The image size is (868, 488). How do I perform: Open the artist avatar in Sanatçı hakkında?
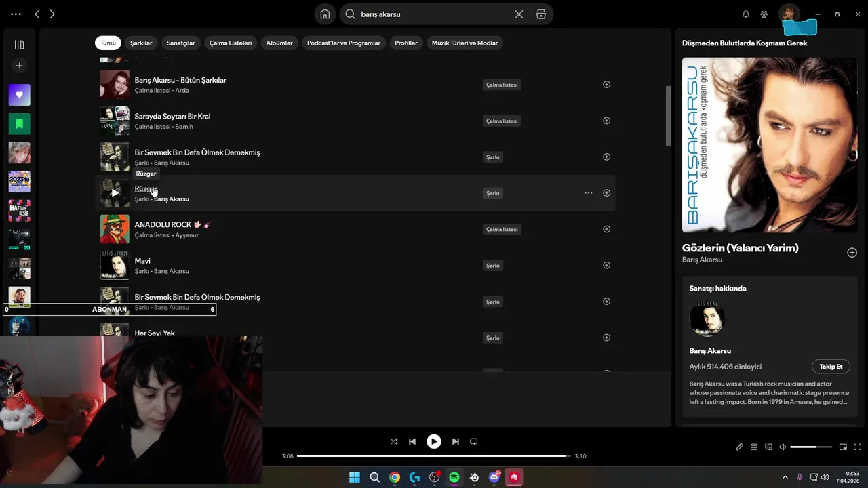707,319
